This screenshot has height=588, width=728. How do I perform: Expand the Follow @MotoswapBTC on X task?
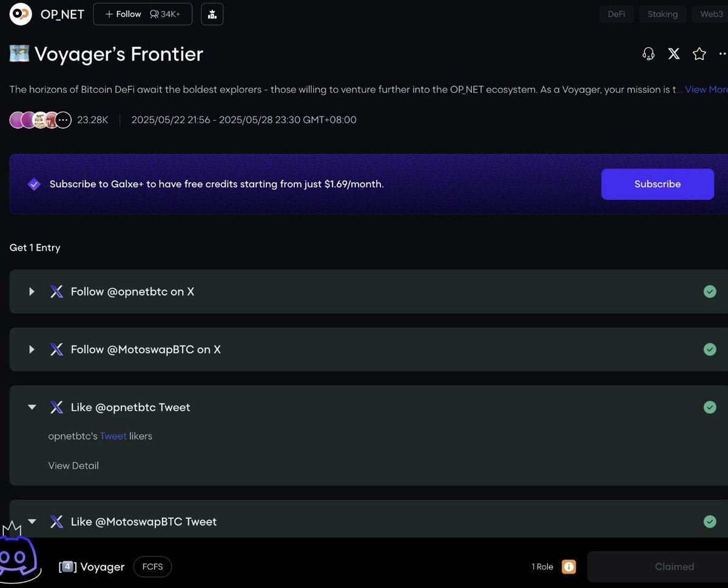click(32, 350)
